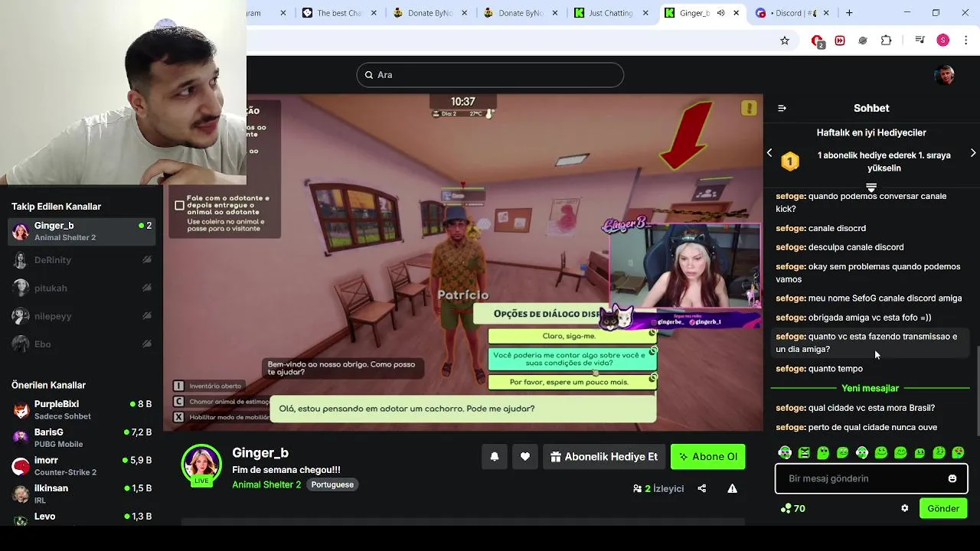Open the Chrome extensions puzzle icon
980x551 pixels.
pyautogui.click(x=886, y=41)
